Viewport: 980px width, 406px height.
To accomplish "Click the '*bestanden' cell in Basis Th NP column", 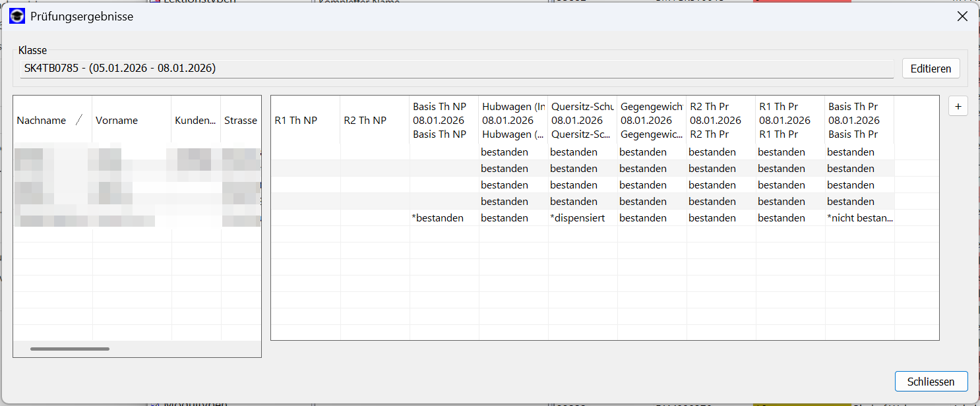I will point(444,217).
